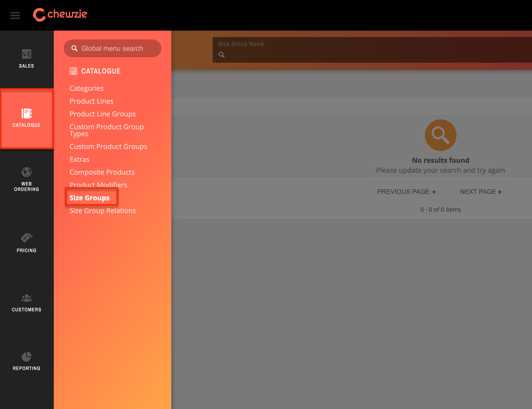
Task: Open Categories in the catalogue menu
Action: [x=87, y=88]
